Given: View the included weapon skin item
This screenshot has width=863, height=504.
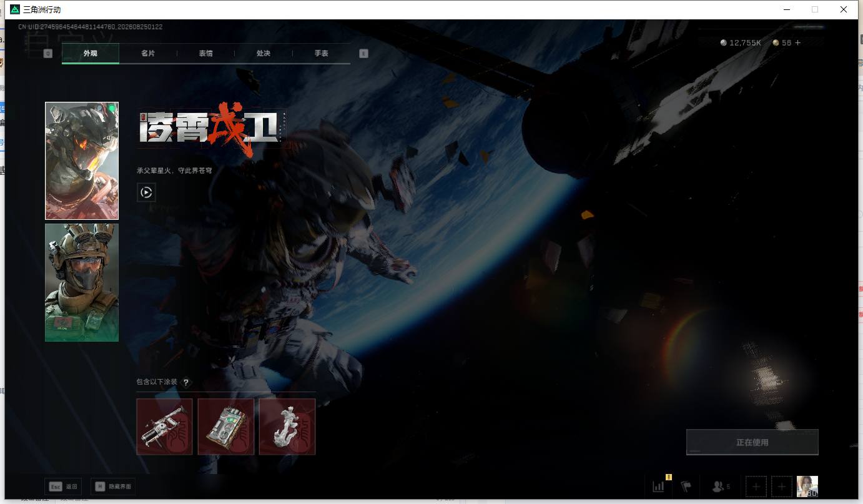Looking at the screenshot, I should pyautogui.click(x=164, y=427).
